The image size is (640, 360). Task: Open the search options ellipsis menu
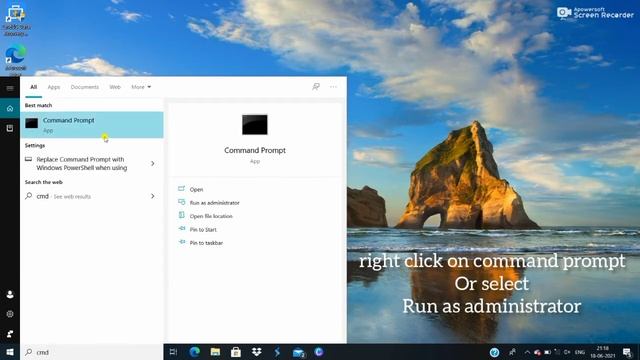coord(333,87)
